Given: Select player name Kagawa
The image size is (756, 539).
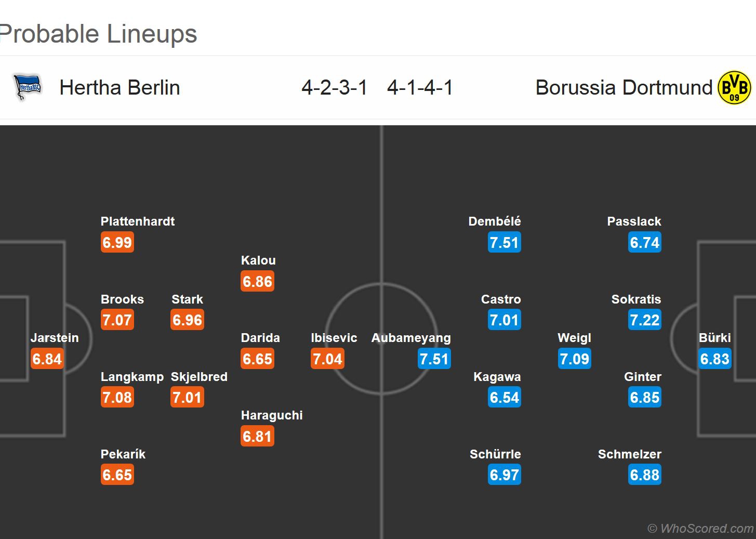Looking at the screenshot, I should [497, 377].
